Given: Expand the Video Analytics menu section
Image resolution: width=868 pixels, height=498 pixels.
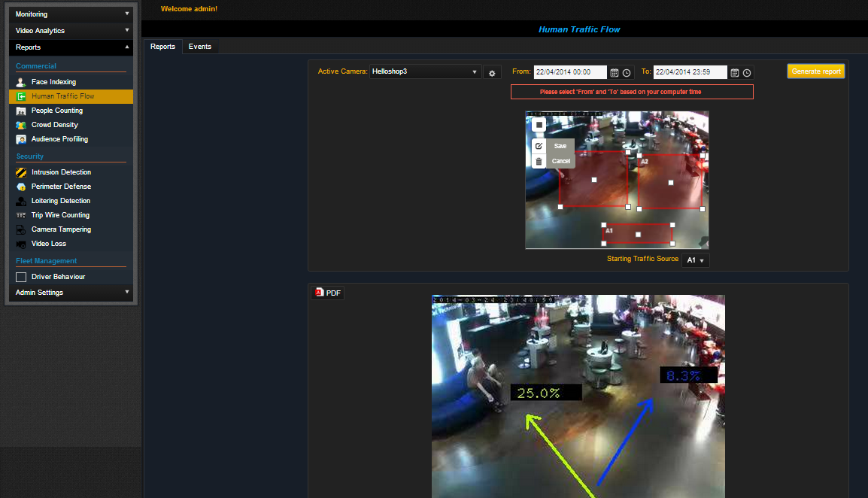Looking at the screenshot, I should point(71,31).
